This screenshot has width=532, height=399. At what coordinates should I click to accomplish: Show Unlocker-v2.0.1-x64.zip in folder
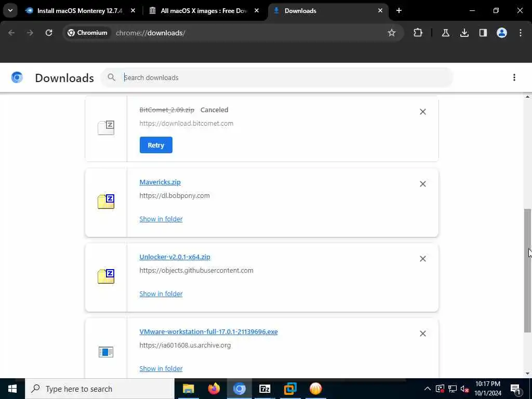161,294
